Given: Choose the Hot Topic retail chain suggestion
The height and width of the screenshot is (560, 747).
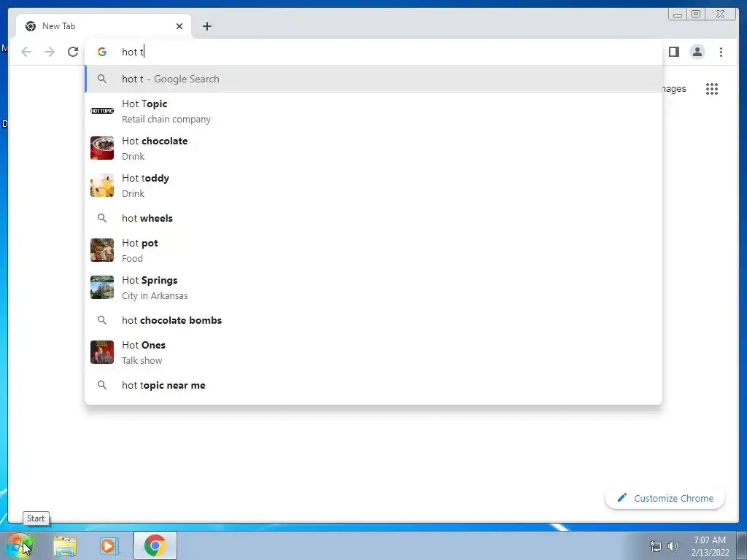Looking at the screenshot, I should point(373,111).
